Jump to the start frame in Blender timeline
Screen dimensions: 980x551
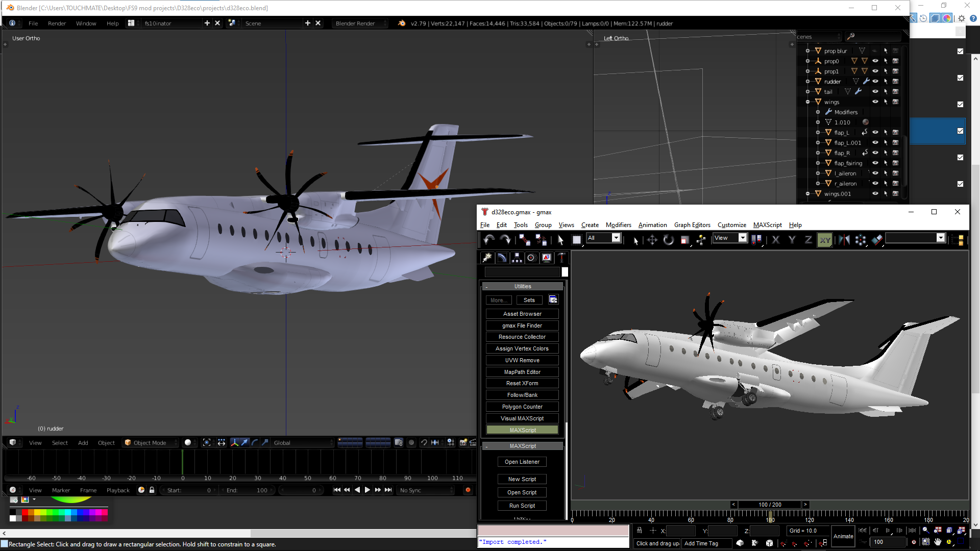336,490
